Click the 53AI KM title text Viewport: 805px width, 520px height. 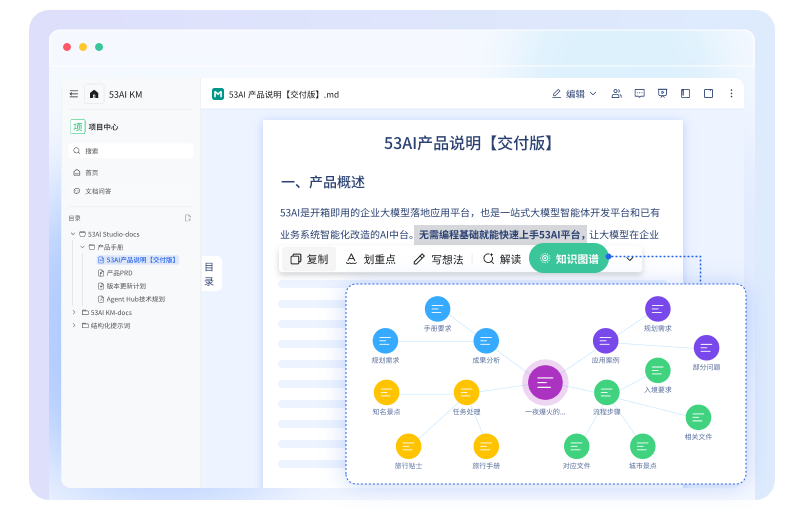point(125,94)
